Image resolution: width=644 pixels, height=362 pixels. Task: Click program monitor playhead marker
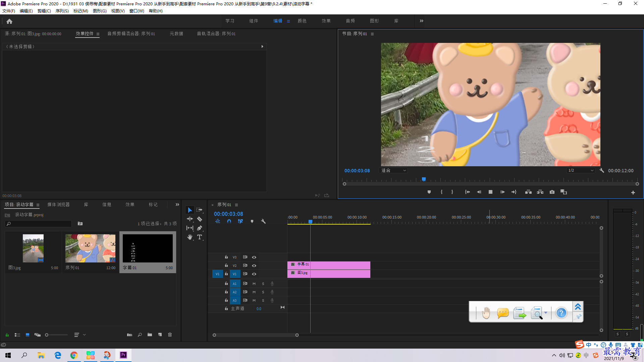424,179
